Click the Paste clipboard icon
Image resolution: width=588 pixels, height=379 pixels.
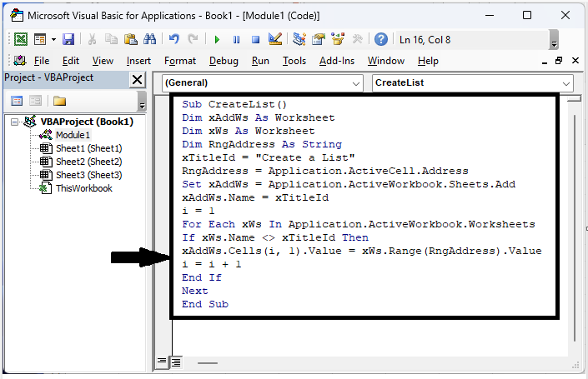click(x=130, y=39)
